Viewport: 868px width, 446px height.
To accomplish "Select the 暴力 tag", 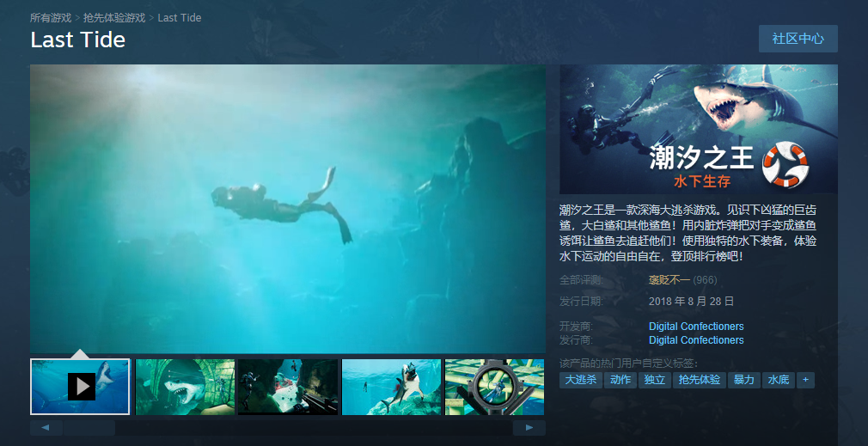I will pyautogui.click(x=744, y=380).
